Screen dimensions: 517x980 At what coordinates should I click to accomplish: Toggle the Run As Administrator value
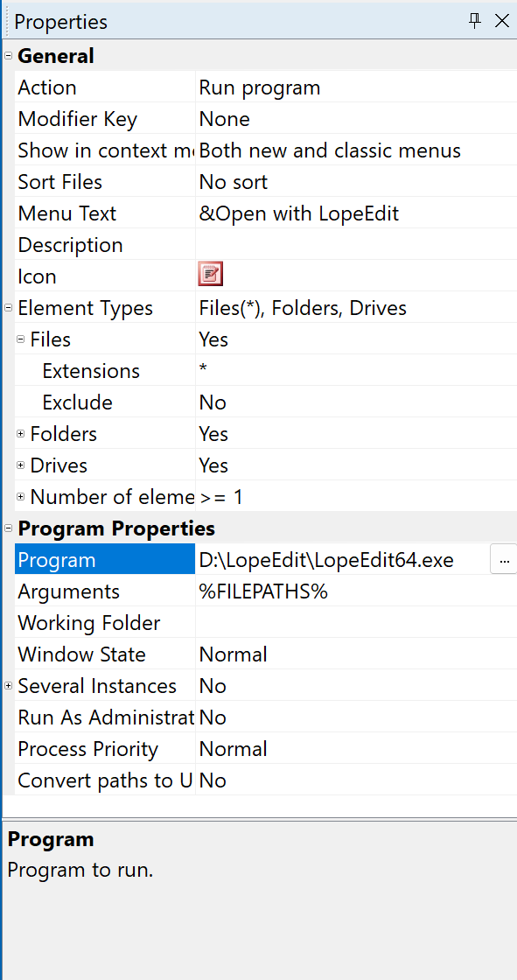coord(356,717)
